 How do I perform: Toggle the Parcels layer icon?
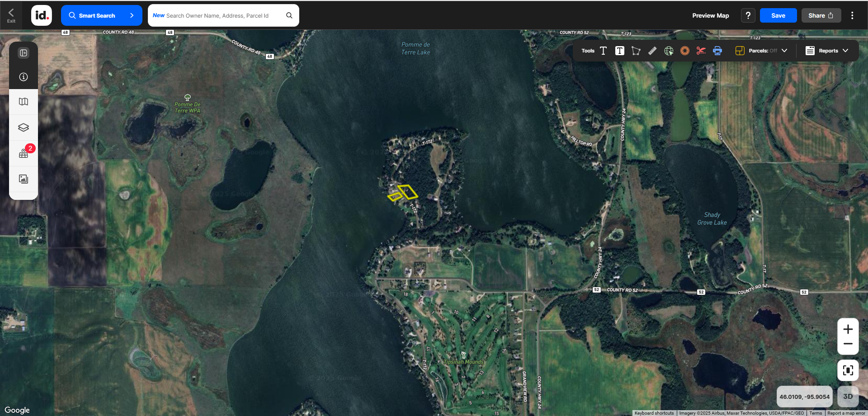pos(740,51)
